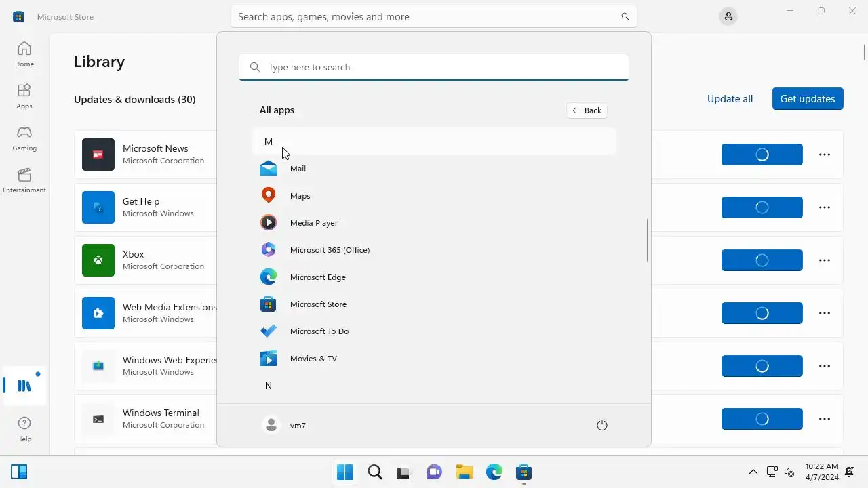Open Help in Store sidebar

(x=24, y=429)
